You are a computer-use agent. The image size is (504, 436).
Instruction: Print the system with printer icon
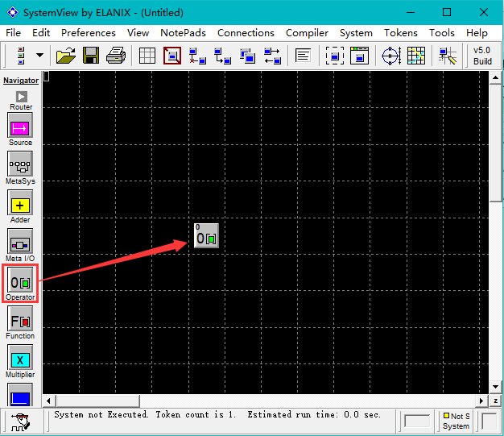pos(116,56)
